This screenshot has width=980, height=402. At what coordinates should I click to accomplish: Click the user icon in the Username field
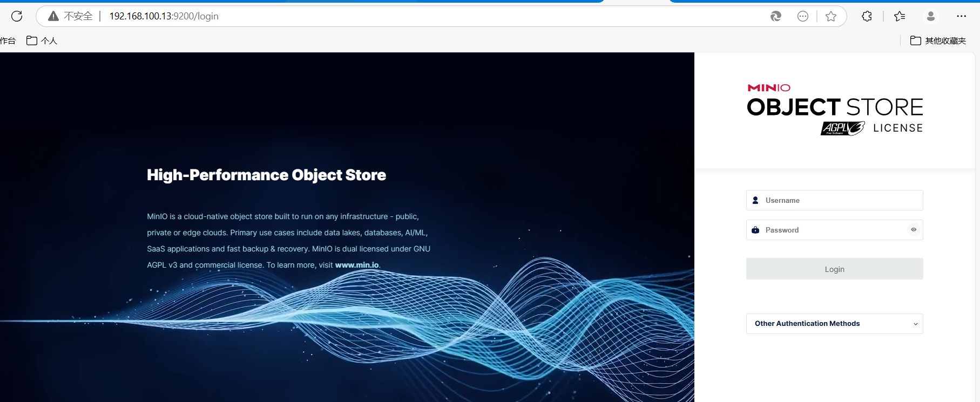pos(755,200)
